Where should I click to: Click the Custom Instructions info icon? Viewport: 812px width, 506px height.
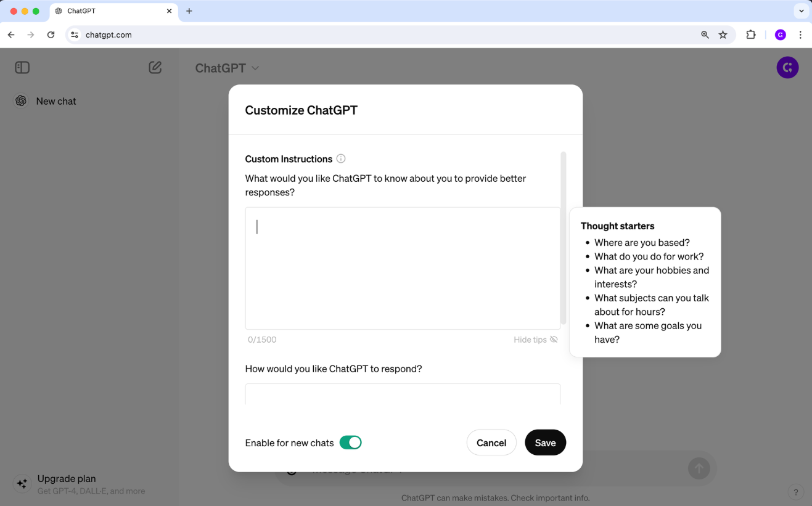coord(341,158)
